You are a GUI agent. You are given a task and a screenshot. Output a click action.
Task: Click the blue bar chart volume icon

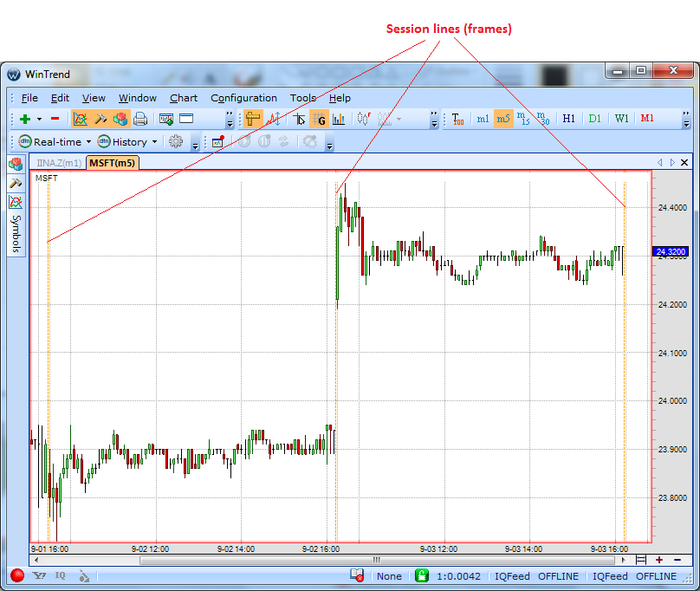pos(340,119)
